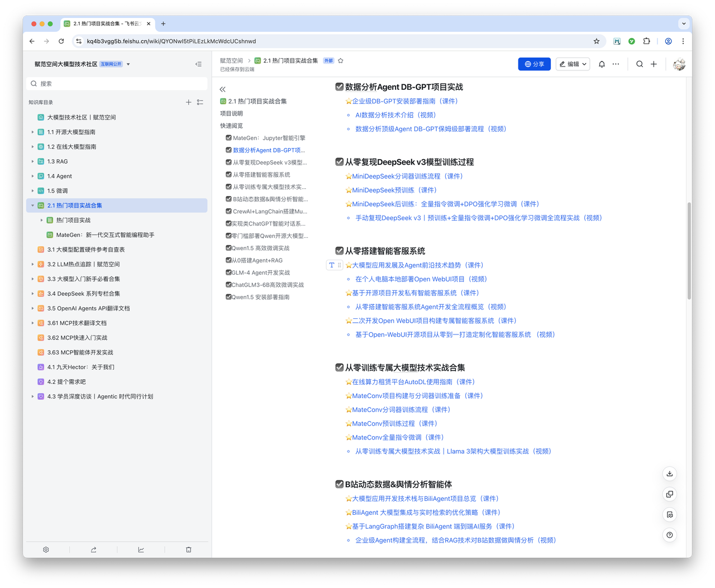Reload the browser page

[x=61, y=41]
